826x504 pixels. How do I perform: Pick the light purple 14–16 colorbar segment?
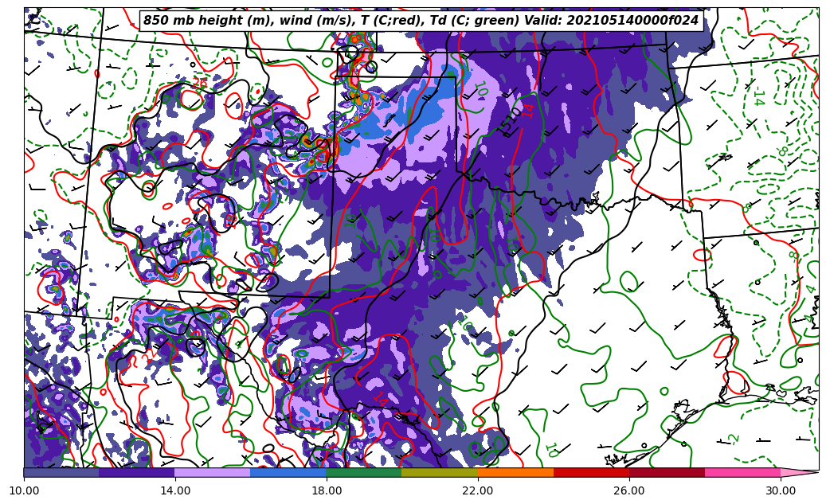213,472
